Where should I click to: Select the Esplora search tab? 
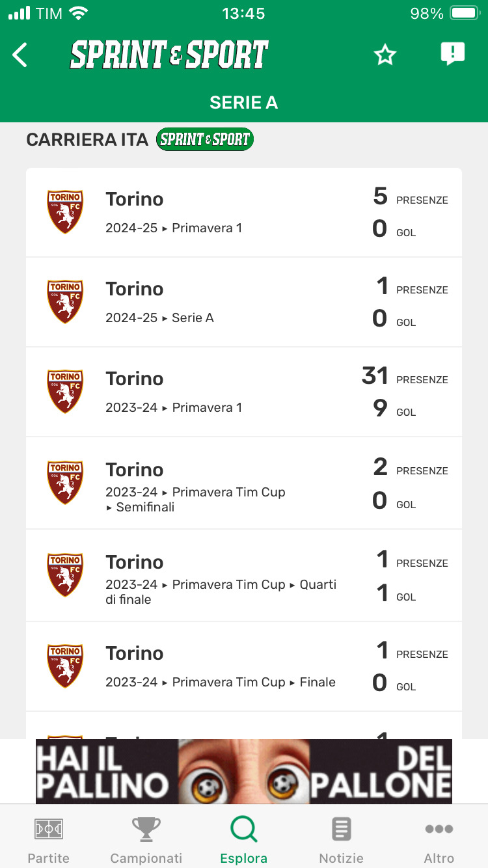[244, 841]
